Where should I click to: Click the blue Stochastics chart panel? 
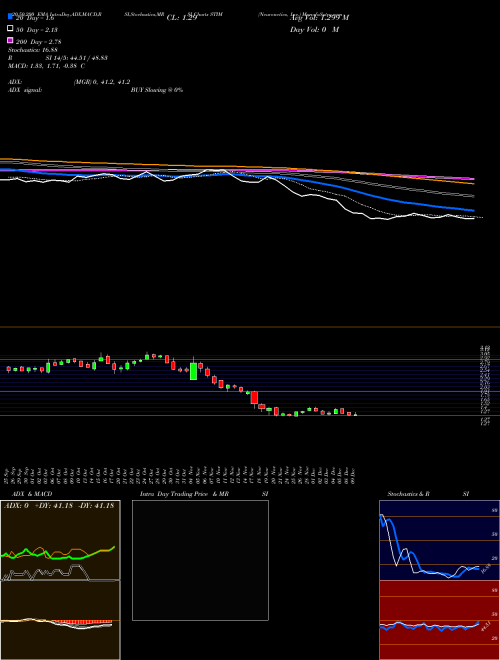(x=439, y=540)
